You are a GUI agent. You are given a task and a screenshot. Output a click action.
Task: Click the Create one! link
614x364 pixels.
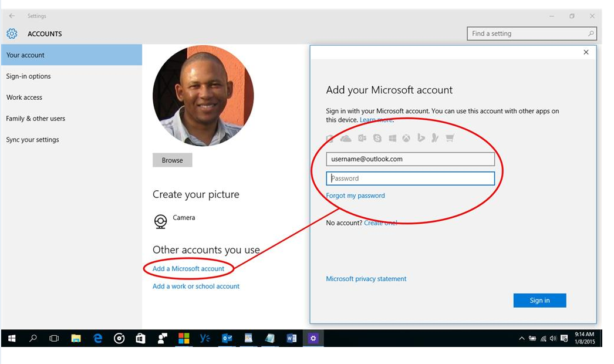pyautogui.click(x=380, y=223)
